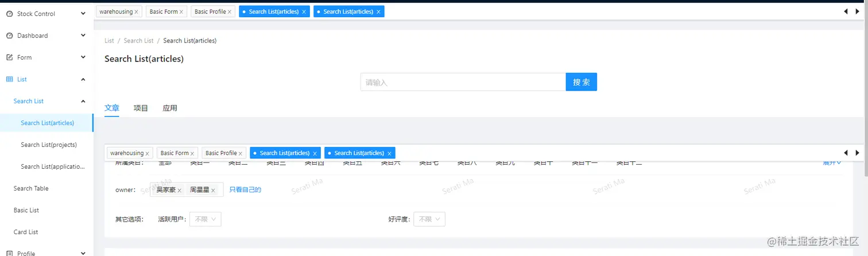
Task: Click the Form edit icon in sidebar
Action: 9,57
